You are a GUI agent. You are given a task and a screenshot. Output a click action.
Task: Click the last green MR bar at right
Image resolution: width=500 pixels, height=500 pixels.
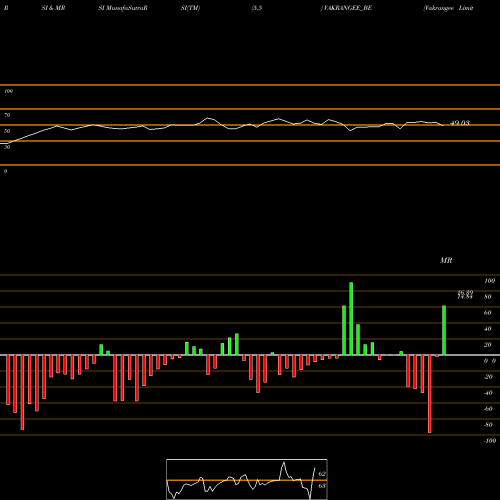pyautogui.click(x=444, y=330)
